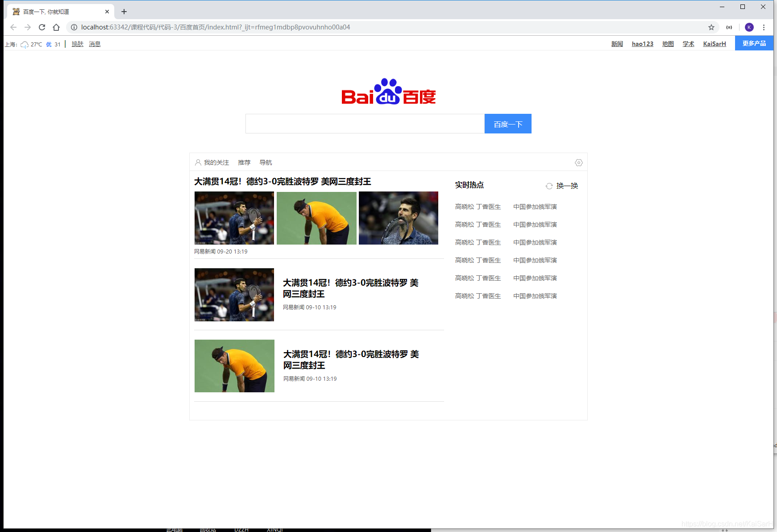Screen dimensions: 777x532
Task: View site information icon in address bar
Action: pos(74,27)
